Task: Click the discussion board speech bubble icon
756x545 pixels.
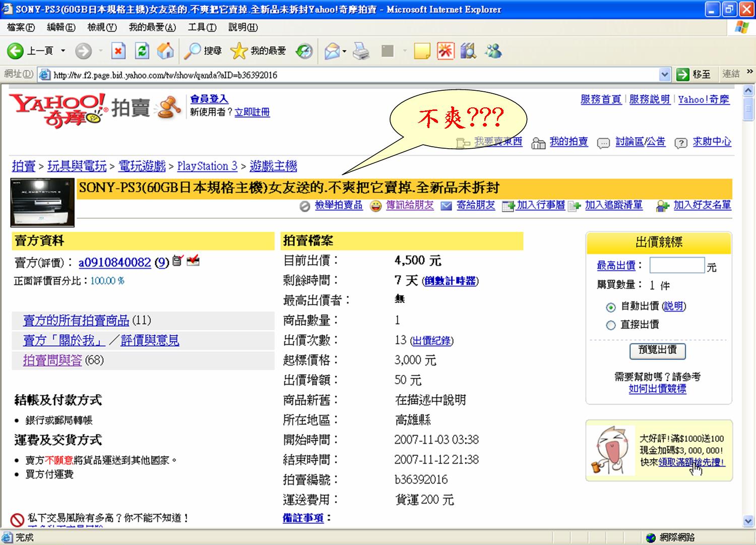Action: point(603,144)
